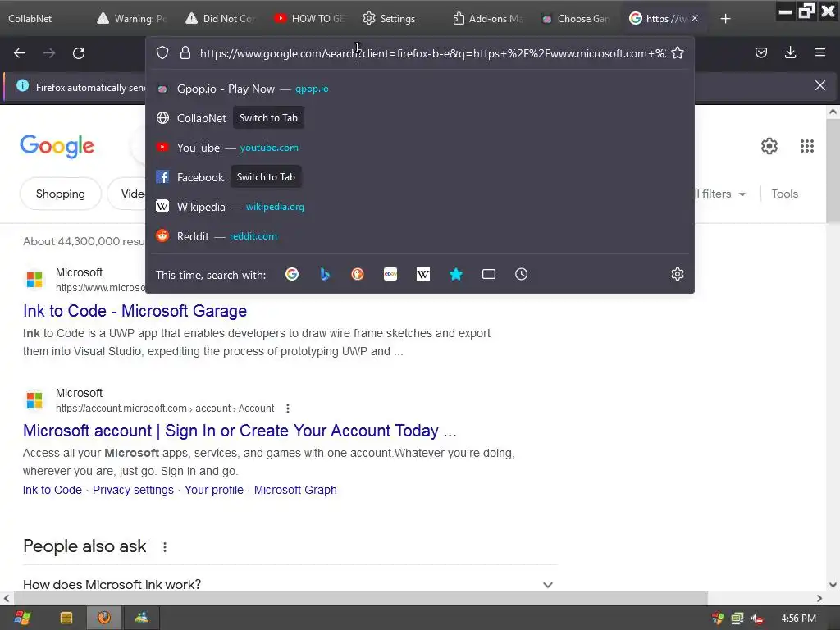
Task: Filter results by Shopping
Action: coord(61,194)
